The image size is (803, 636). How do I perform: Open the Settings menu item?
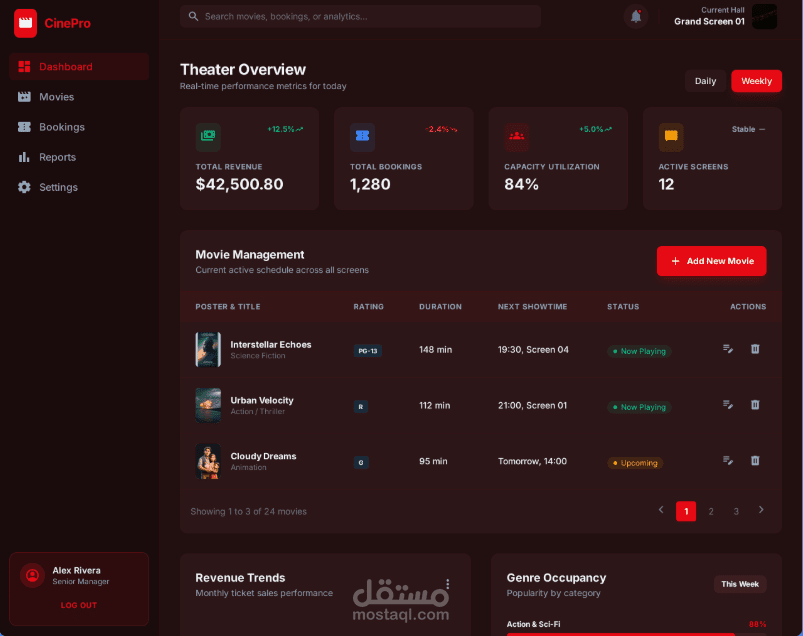coord(79,187)
